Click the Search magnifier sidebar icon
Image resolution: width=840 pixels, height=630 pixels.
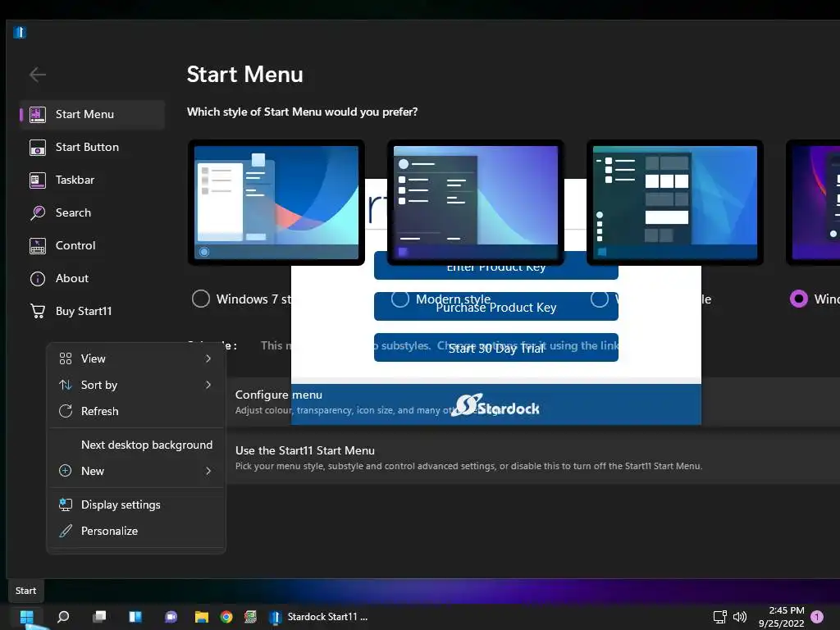[x=38, y=212]
